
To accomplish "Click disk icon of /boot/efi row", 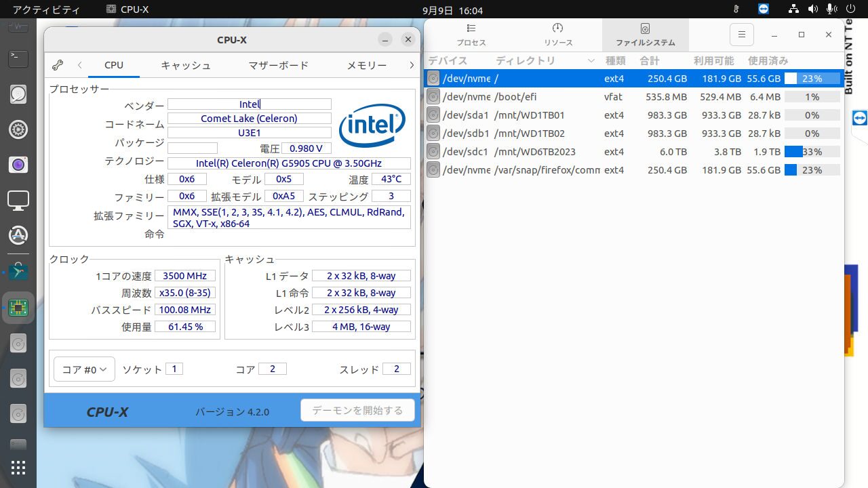I will [x=433, y=97].
